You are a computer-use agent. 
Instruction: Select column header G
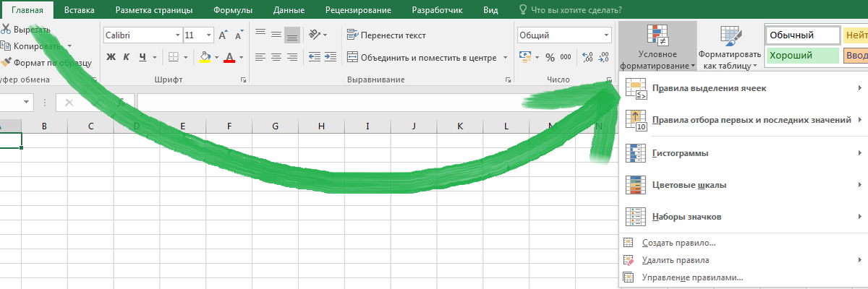(276, 126)
